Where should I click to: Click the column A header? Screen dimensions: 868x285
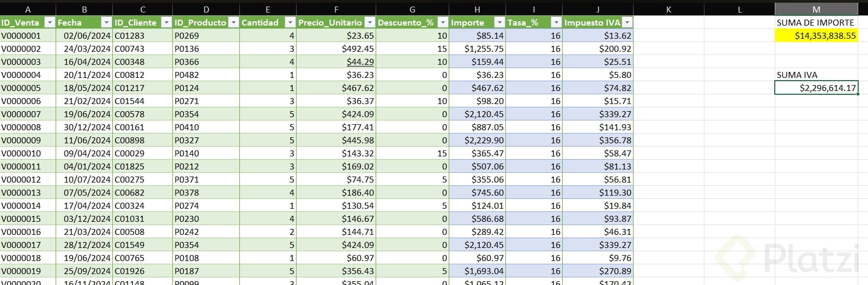28,9
